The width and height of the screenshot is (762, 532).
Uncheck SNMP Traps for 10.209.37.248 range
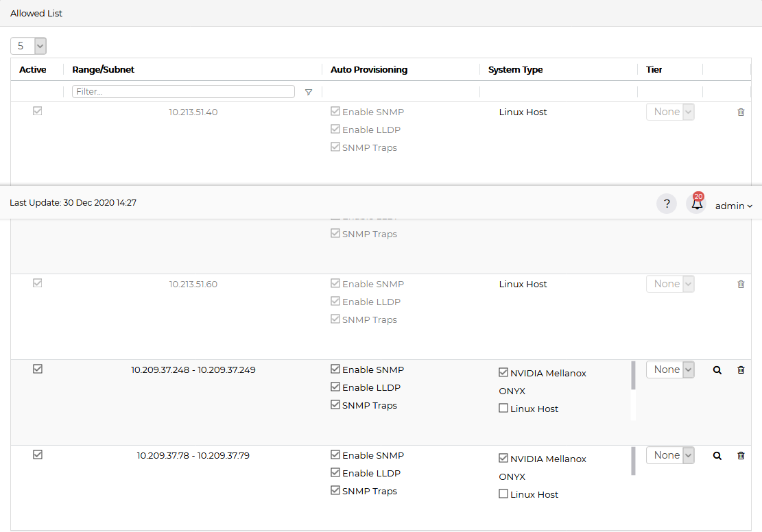point(335,405)
